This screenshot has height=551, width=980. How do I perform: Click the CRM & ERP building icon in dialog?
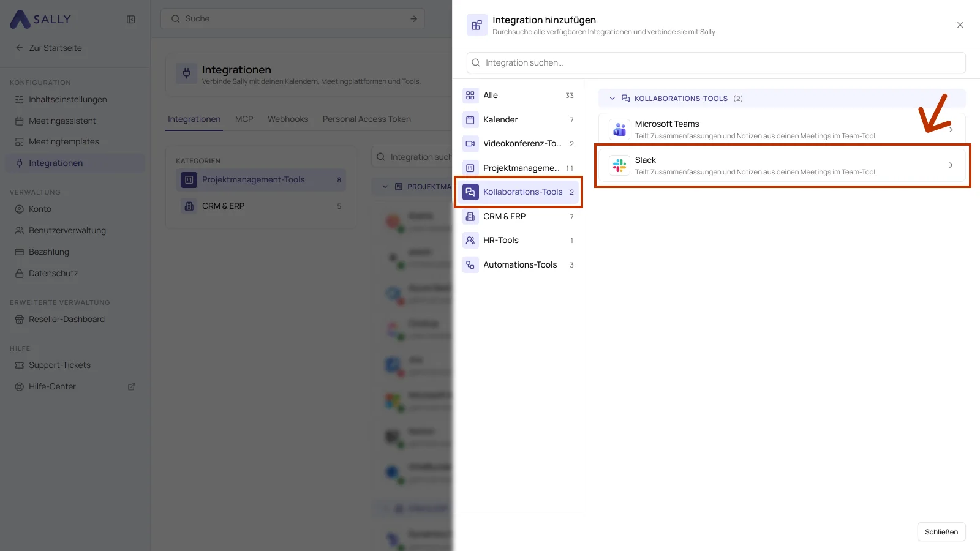click(x=470, y=216)
